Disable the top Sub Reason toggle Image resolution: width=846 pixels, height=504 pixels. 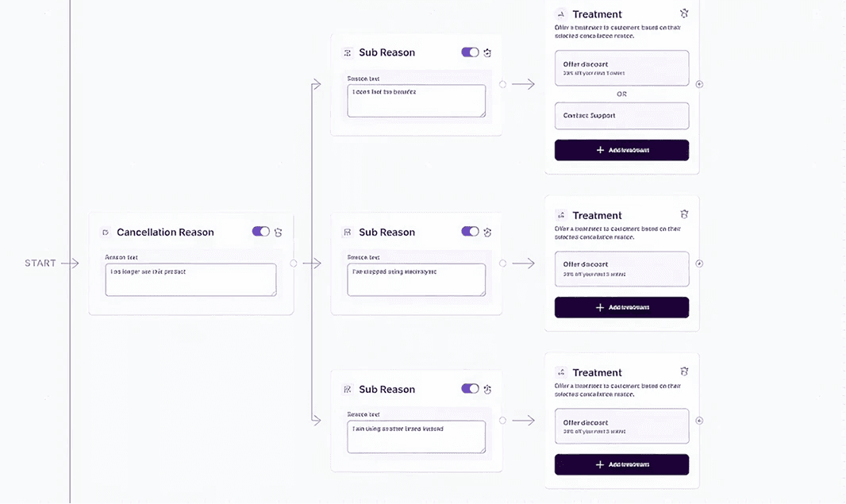[470, 52]
